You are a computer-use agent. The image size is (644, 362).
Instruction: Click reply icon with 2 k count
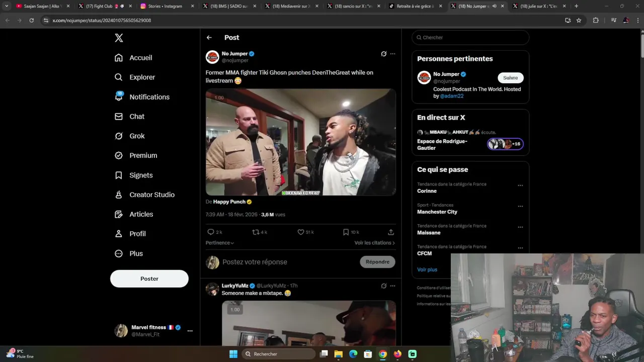pos(211,232)
